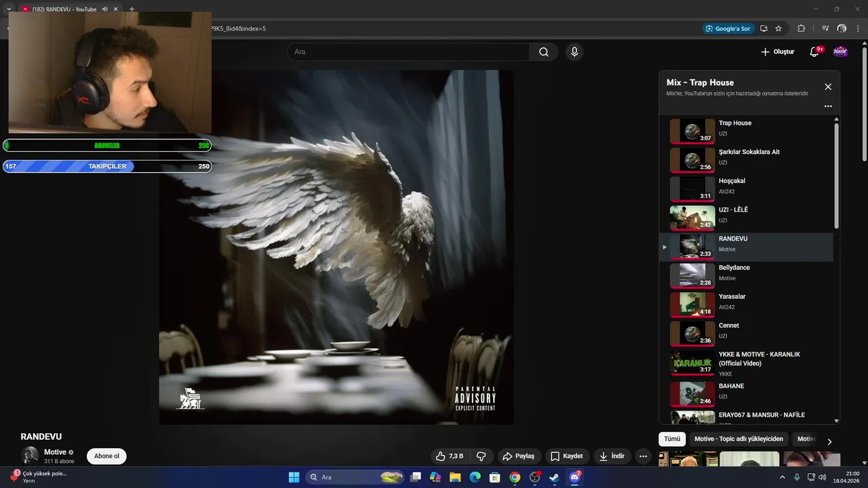Click the Paylaş share button
The image size is (868, 488).
click(519, 456)
